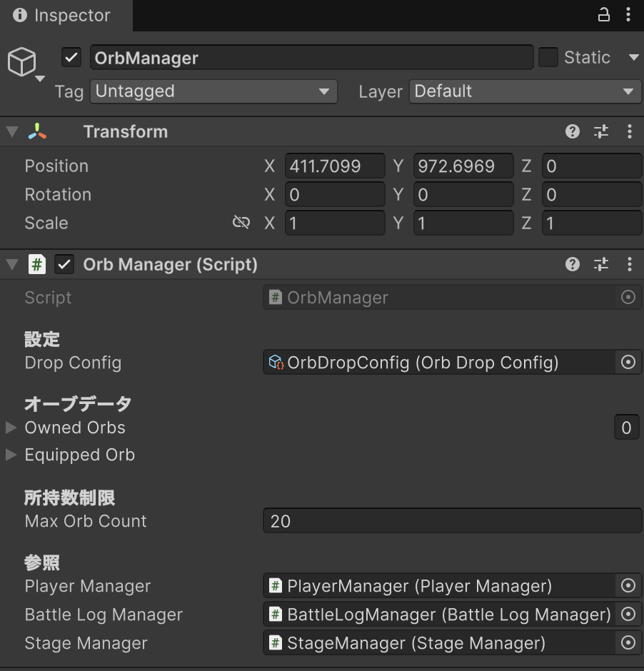Click the BattleLogManager reference field
The height and width of the screenshot is (671, 644).
438,615
